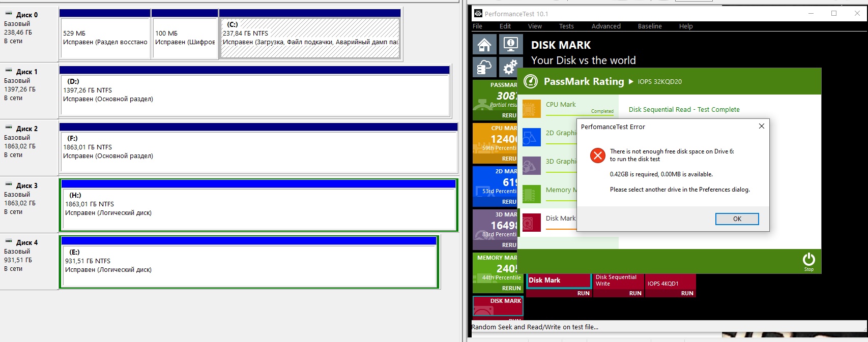Click the green Memory Mark icon

531,194
